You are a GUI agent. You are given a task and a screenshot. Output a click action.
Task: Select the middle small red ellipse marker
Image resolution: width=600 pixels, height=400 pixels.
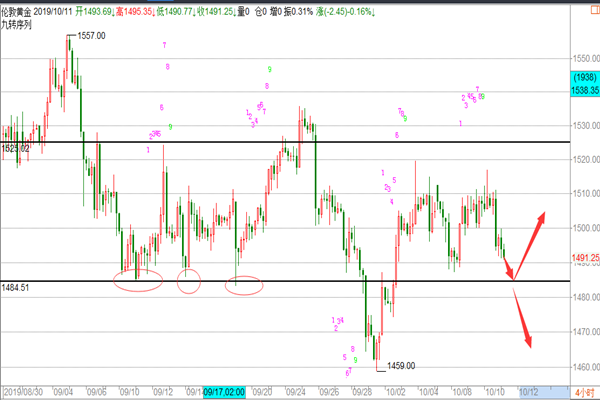(189, 282)
